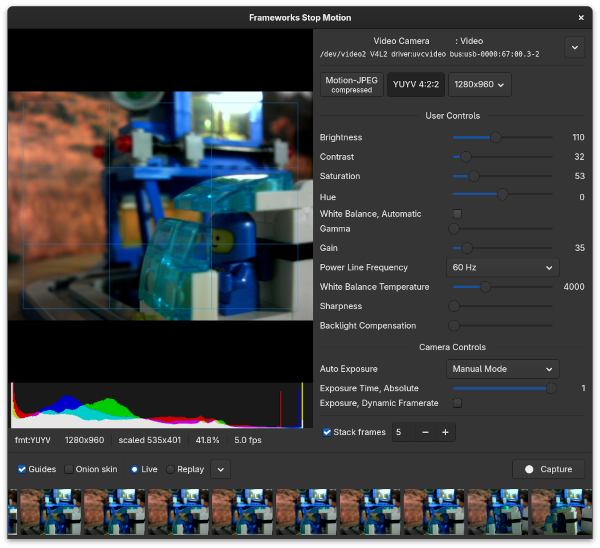This screenshot has width=600, height=548.
Task: Click the White Balance Temperature value 4000
Action: tap(574, 287)
